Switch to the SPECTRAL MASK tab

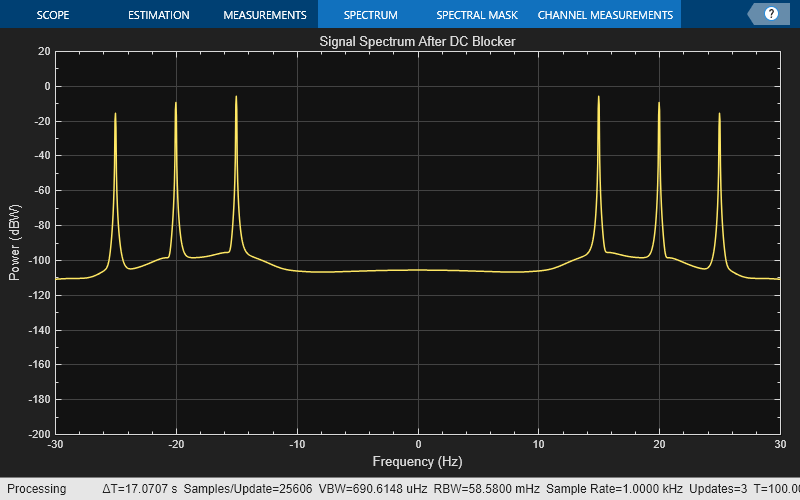(477, 15)
